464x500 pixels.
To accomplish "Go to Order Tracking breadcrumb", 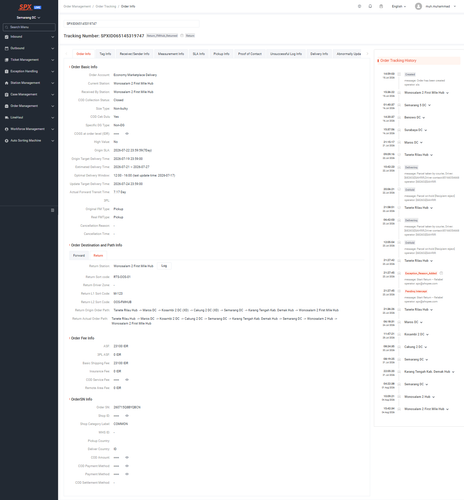I will point(106,6).
